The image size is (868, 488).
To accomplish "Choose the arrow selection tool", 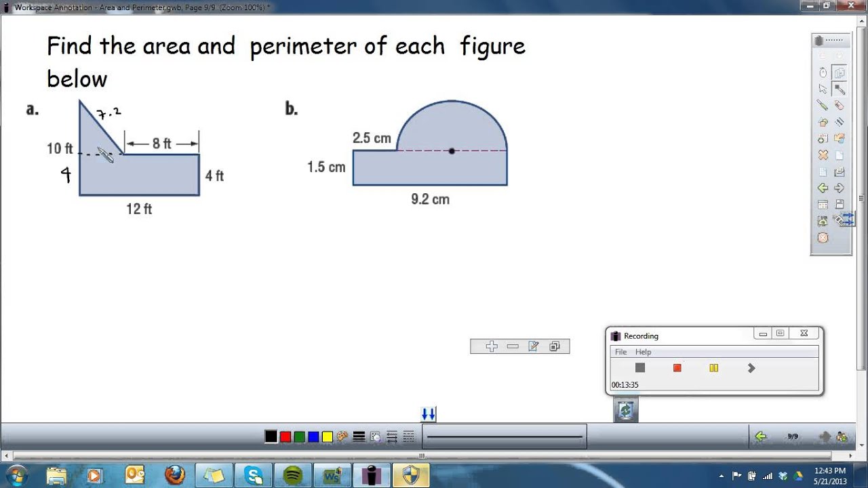I will (x=823, y=89).
